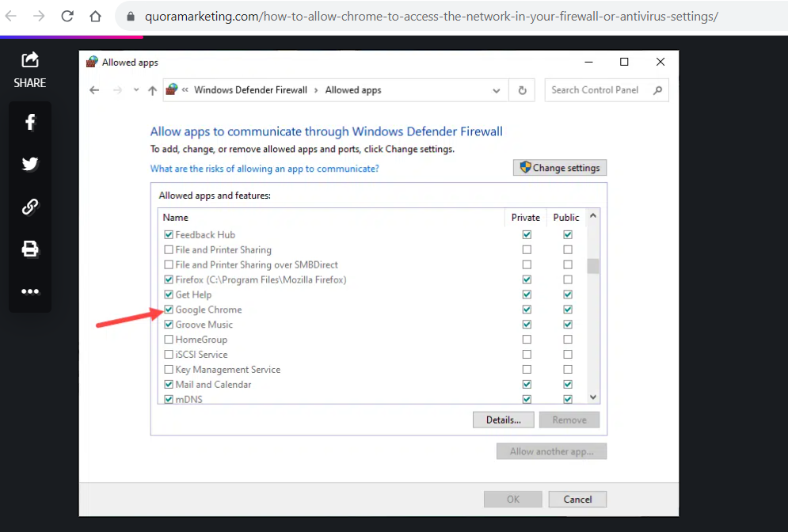This screenshot has width=788, height=532.
Task: Click Windows Defender Firewall breadcrumb
Action: point(250,90)
